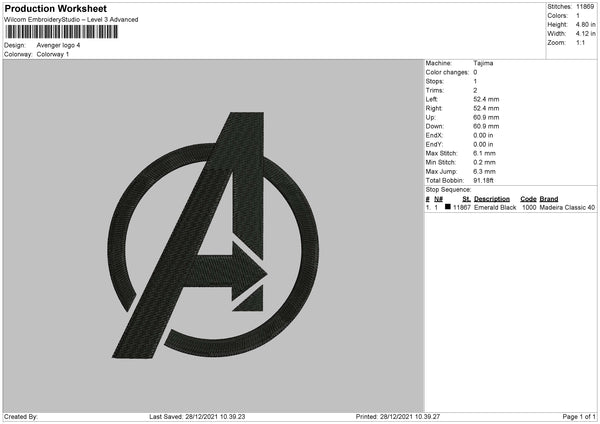The image size is (600, 424).
Task: Click the barcode under the header
Action: click(x=62, y=32)
